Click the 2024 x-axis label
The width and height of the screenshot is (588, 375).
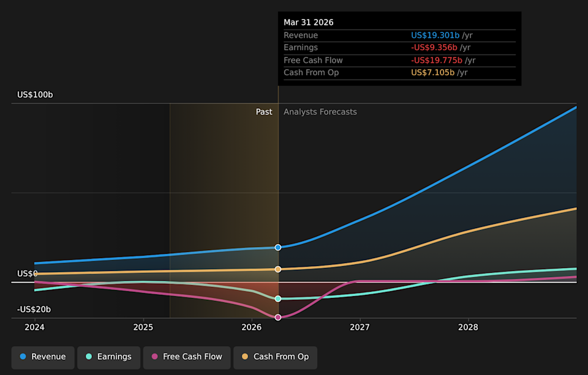point(34,327)
